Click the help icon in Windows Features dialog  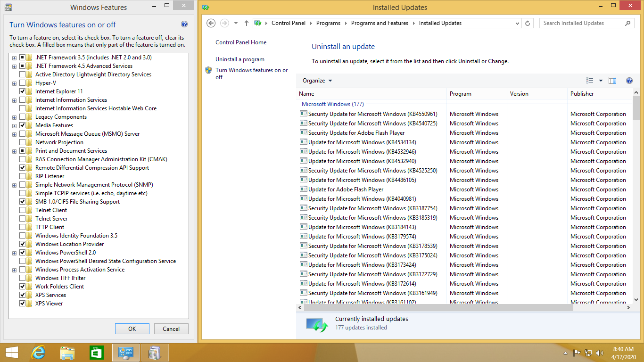tap(184, 24)
